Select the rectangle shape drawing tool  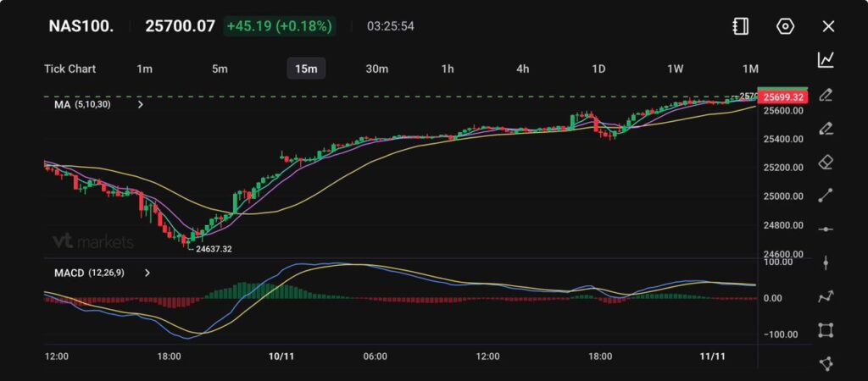pyautogui.click(x=826, y=330)
